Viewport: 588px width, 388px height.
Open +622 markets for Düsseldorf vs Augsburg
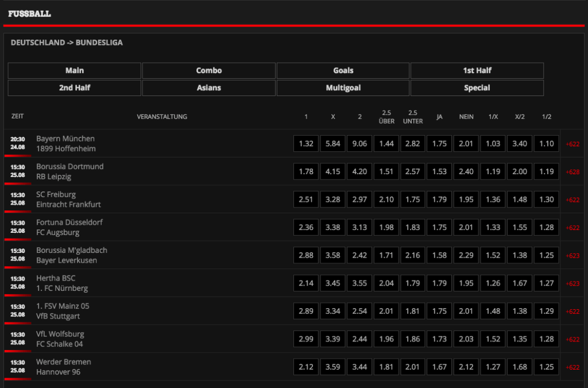(572, 228)
